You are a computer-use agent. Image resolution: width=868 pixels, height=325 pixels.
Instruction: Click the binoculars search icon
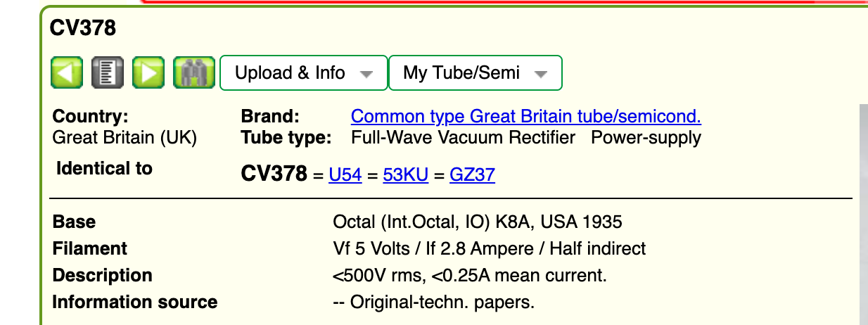click(189, 73)
